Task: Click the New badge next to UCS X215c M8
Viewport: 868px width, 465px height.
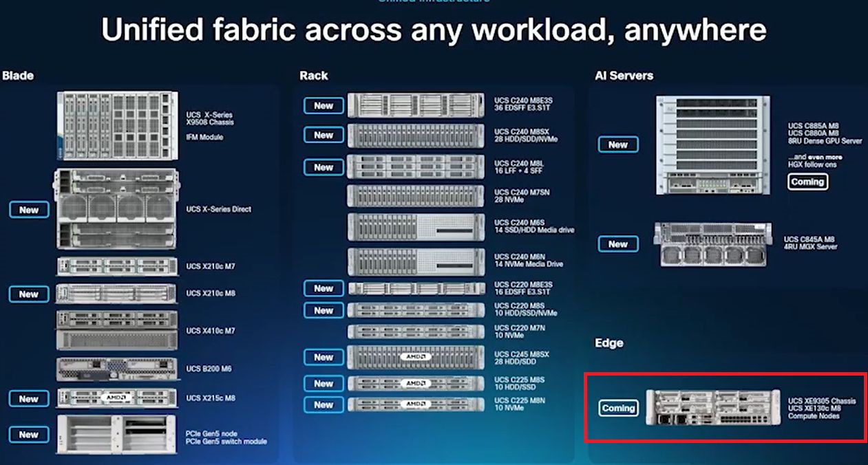Action: coord(29,399)
